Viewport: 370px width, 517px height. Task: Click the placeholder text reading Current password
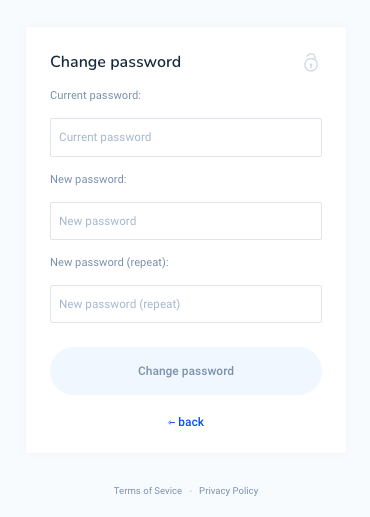coord(105,137)
